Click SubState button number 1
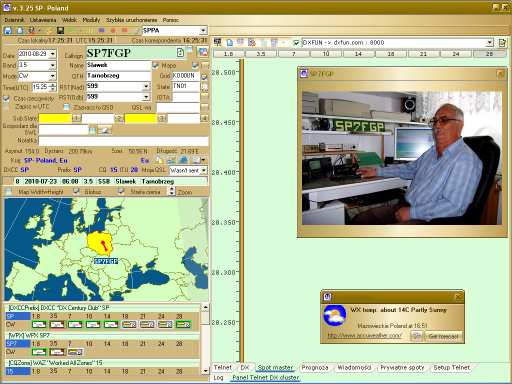 click(x=77, y=118)
